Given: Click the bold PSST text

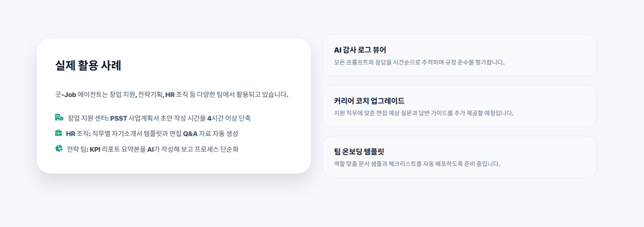Looking at the screenshot, I should click(119, 118).
